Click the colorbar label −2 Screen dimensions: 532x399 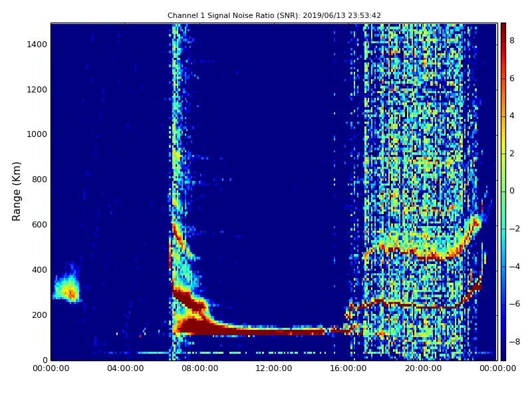point(515,229)
